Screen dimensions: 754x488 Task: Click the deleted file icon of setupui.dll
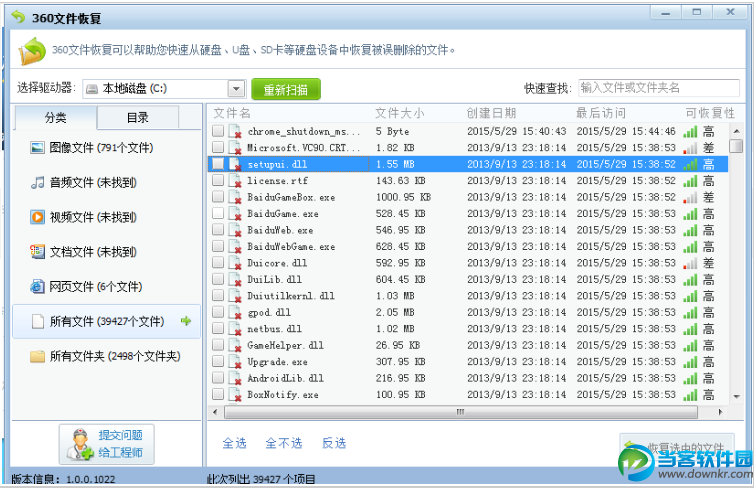[x=235, y=164]
